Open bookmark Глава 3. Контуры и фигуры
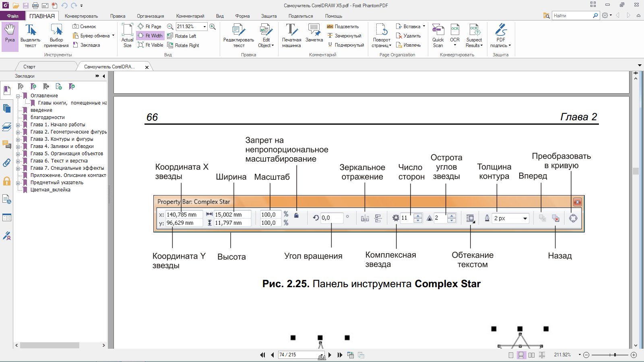Screen dimensions: 644x362 pos(62,139)
